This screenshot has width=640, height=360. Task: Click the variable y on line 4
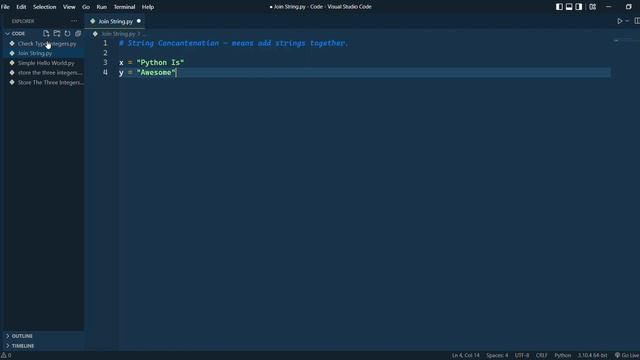[121, 73]
